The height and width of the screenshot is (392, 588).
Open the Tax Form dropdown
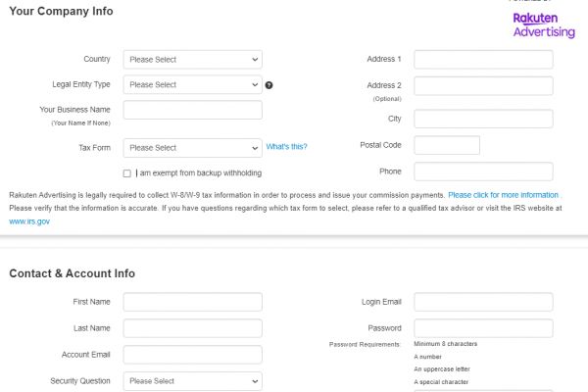[192, 148]
